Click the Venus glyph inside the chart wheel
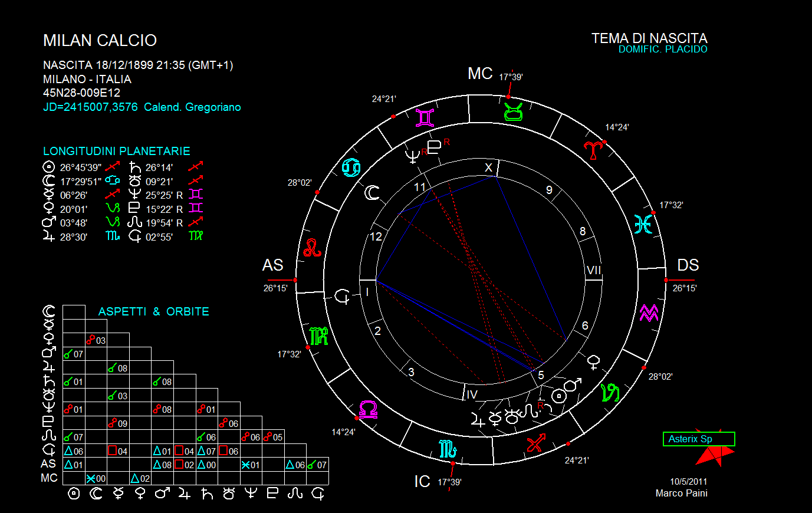The height and width of the screenshot is (513, 812). click(594, 363)
